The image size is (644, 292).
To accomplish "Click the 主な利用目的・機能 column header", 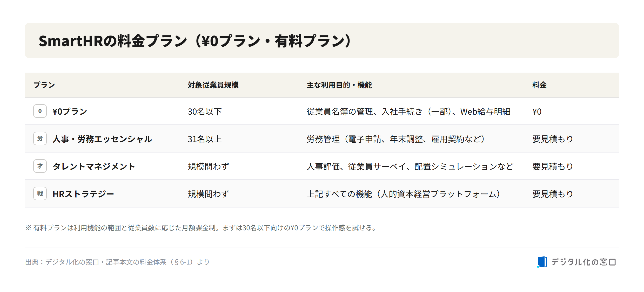I will [339, 85].
